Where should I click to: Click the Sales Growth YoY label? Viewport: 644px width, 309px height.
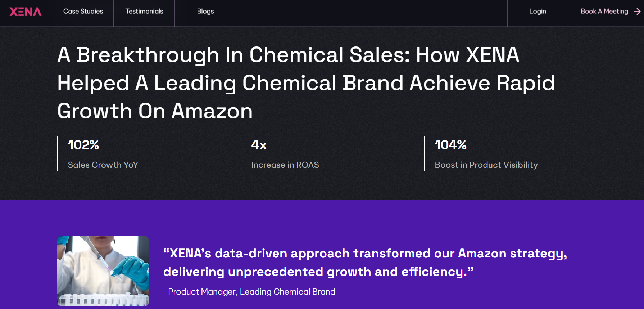click(103, 165)
